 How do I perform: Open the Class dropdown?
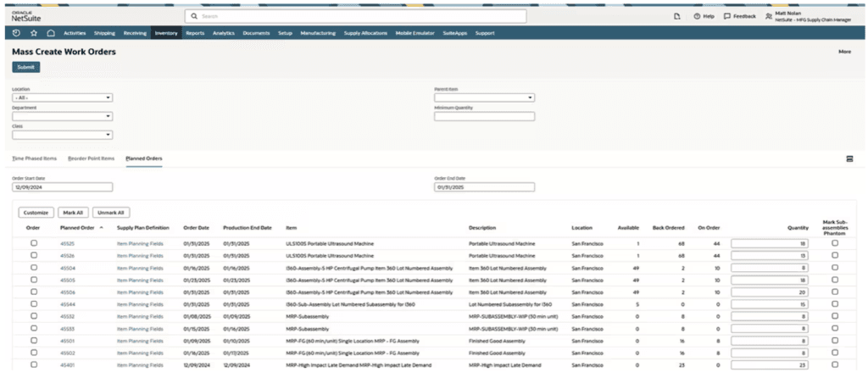pyautogui.click(x=62, y=135)
